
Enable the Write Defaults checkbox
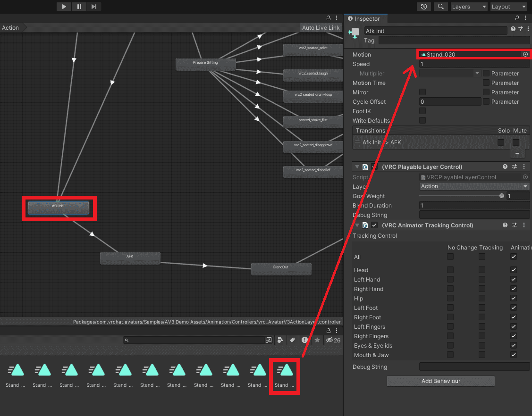[x=422, y=121]
